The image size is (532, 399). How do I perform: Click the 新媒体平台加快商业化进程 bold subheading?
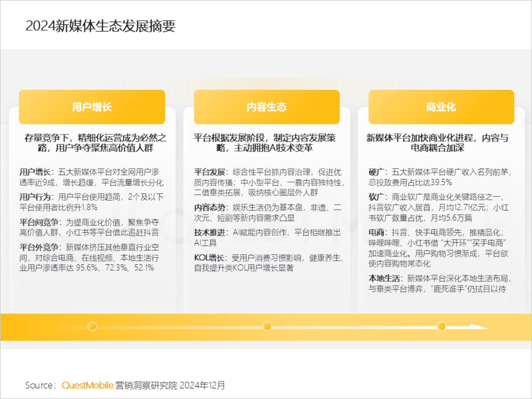click(437, 143)
